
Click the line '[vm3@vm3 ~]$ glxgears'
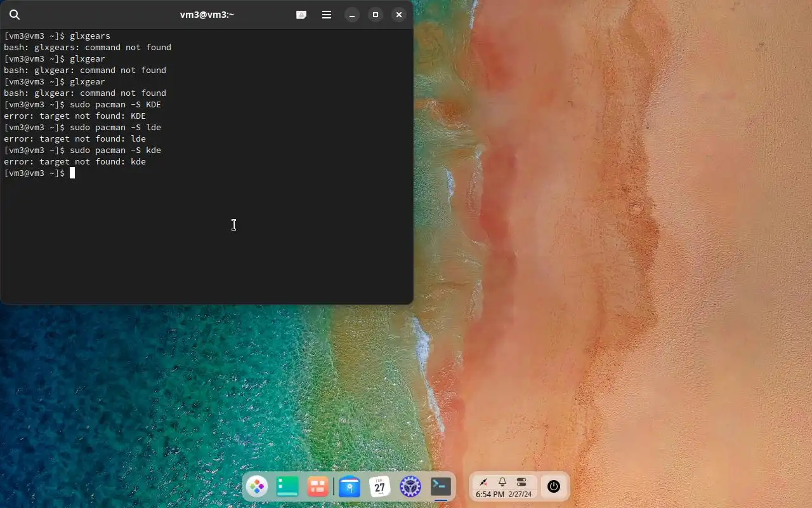click(57, 36)
